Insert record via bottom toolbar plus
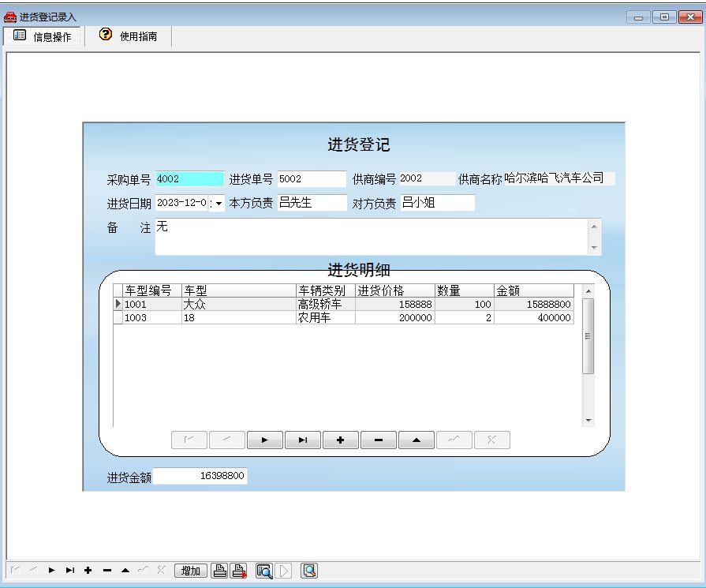 (88, 570)
